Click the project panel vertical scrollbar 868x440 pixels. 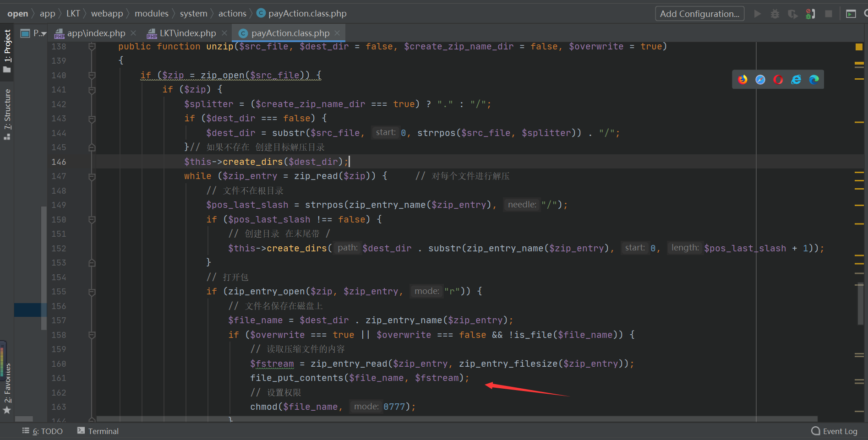[44, 268]
